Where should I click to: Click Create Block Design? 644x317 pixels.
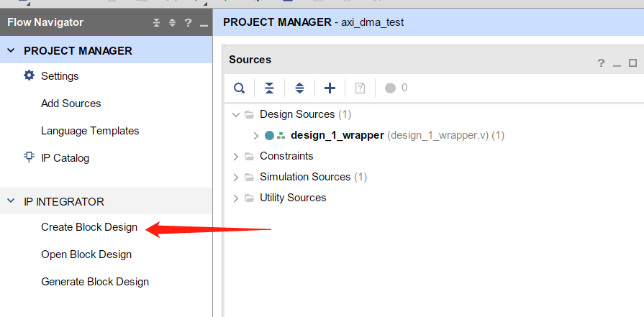(x=89, y=227)
